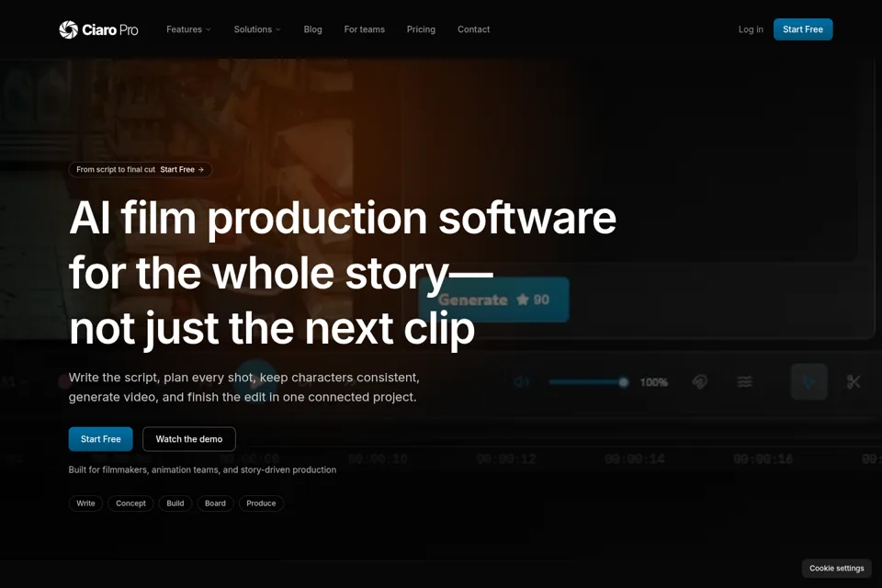The height and width of the screenshot is (588, 882).
Task: Click the Ciaro Pro logo
Action: coord(98,29)
